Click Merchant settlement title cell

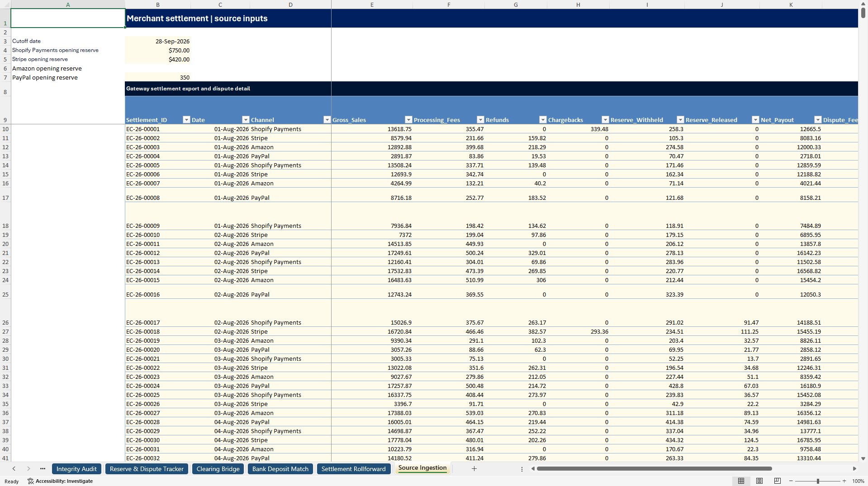pyautogui.click(x=228, y=19)
